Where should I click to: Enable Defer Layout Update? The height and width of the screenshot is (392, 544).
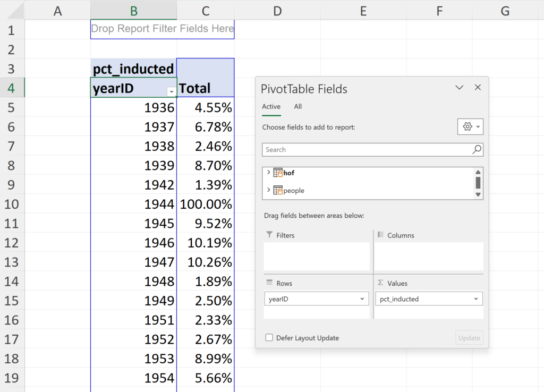[x=269, y=337]
